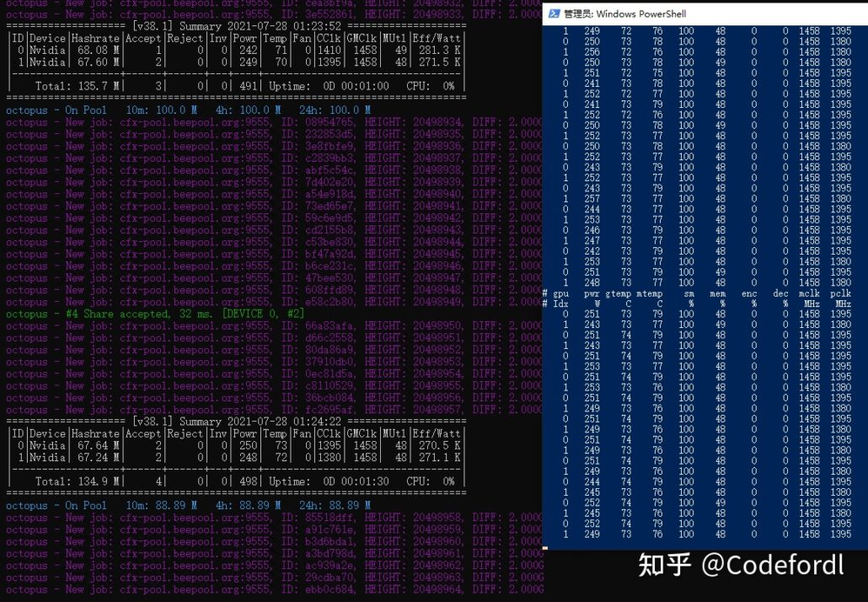Click hashrate value '68.08 M' in miner table
Screen dimensions: 868x602
pos(99,51)
